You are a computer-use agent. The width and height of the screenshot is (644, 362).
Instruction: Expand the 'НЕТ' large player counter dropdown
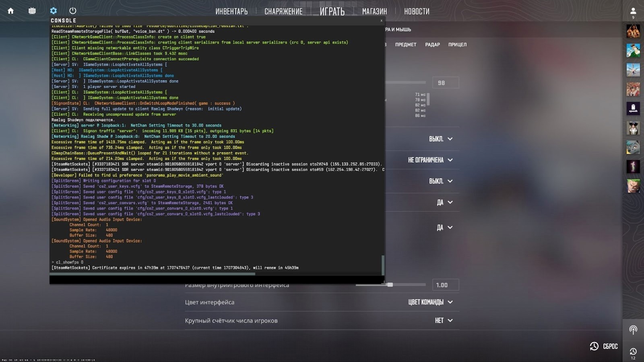(x=444, y=321)
